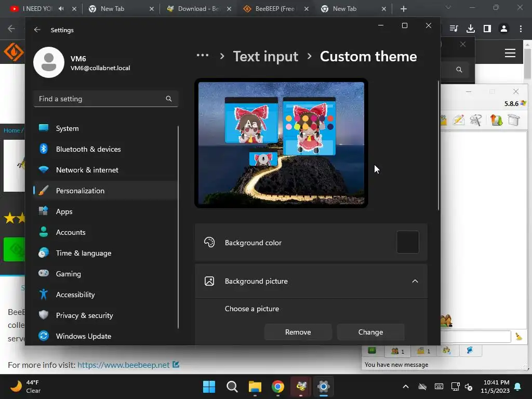
Task: Open Accounts settings category
Action: point(105,232)
